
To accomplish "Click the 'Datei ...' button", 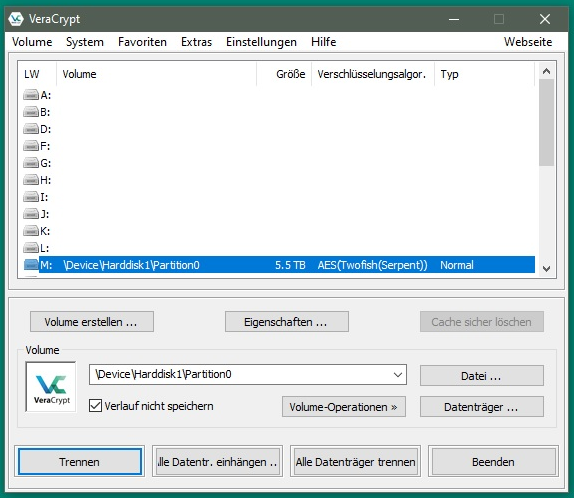I will pos(482,376).
